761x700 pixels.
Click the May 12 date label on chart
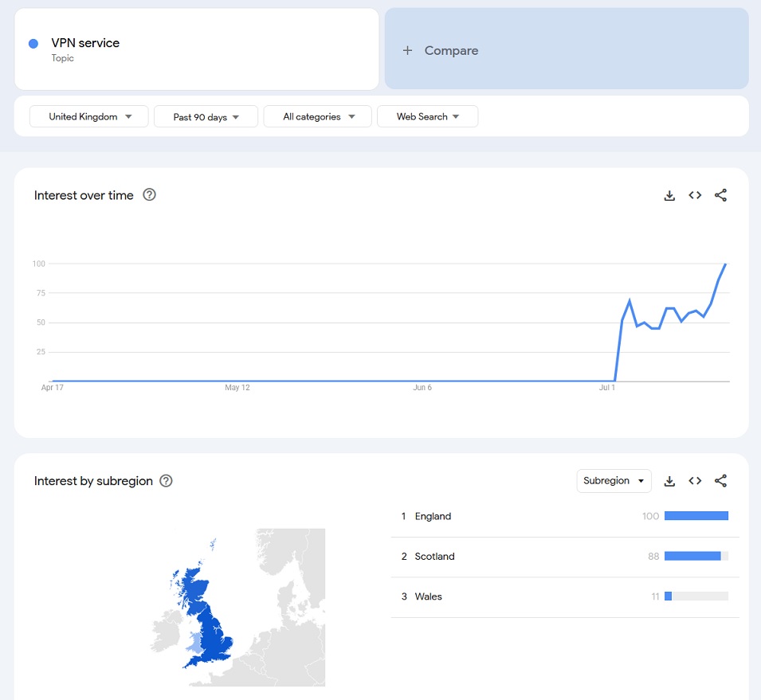[237, 388]
